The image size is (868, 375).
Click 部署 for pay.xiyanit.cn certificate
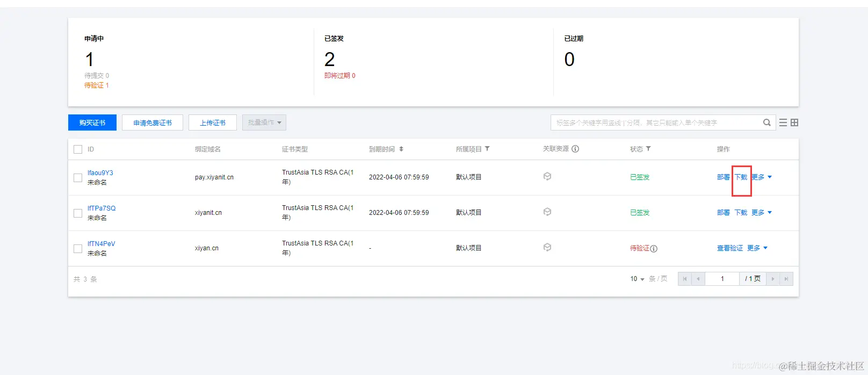pyautogui.click(x=724, y=177)
